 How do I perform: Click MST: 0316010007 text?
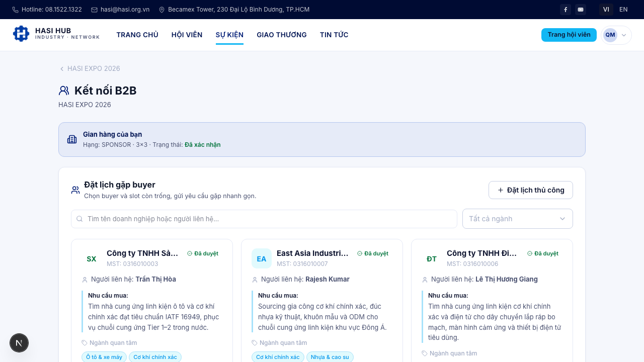[302, 264]
